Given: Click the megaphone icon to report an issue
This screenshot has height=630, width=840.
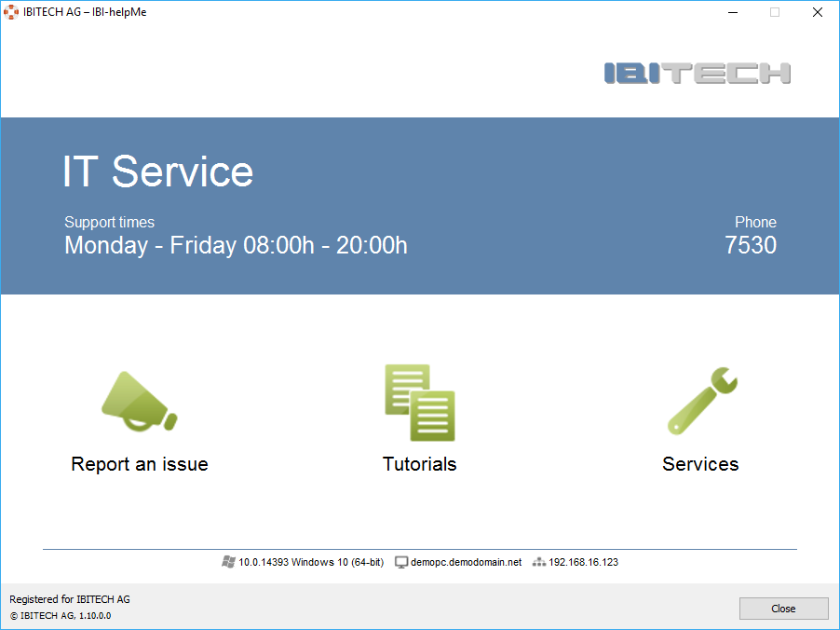Looking at the screenshot, I should coord(139,402).
